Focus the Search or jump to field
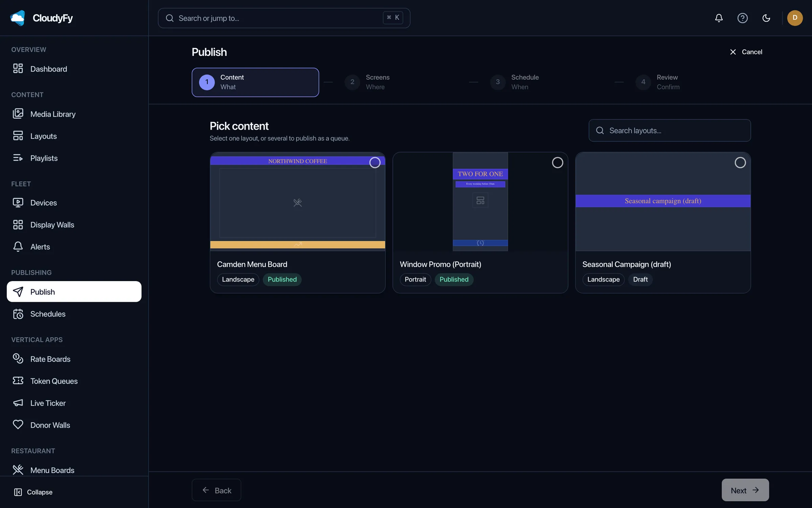 click(x=284, y=18)
